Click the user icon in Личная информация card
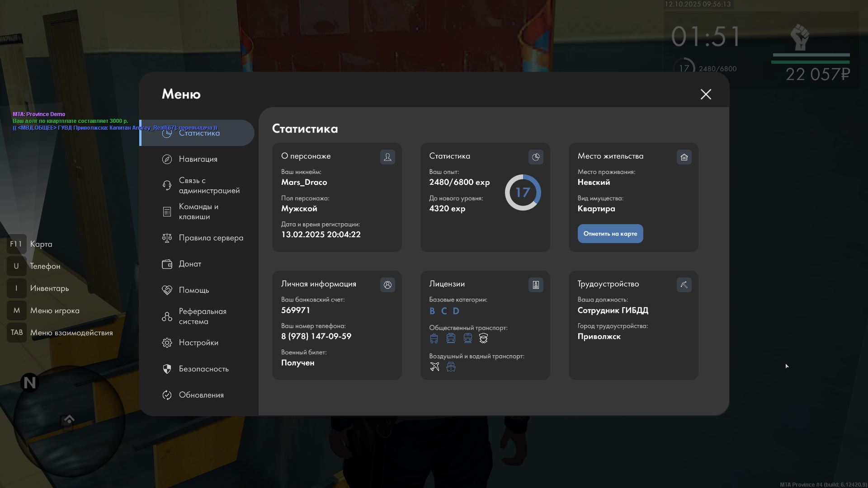Viewport: 868px width, 488px height. click(x=387, y=285)
